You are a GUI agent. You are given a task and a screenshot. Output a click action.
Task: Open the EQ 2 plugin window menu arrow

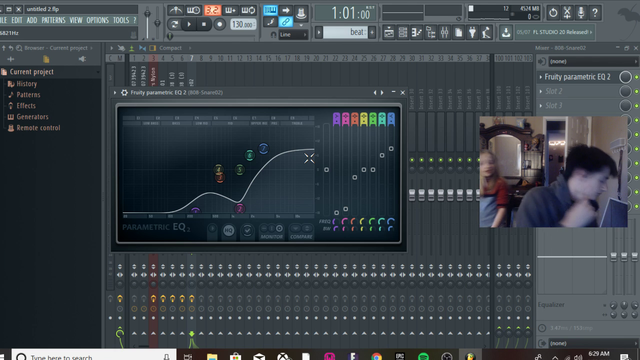coord(115,93)
